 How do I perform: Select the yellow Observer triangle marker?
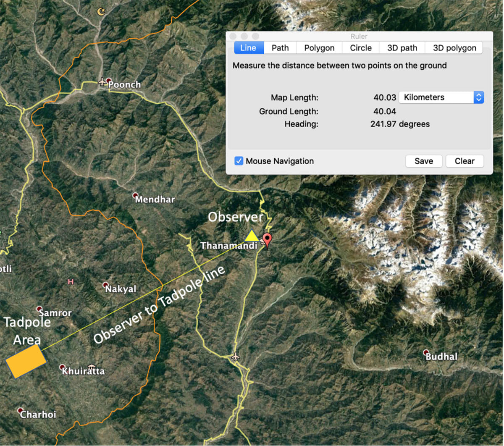pyautogui.click(x=251, y=236)
